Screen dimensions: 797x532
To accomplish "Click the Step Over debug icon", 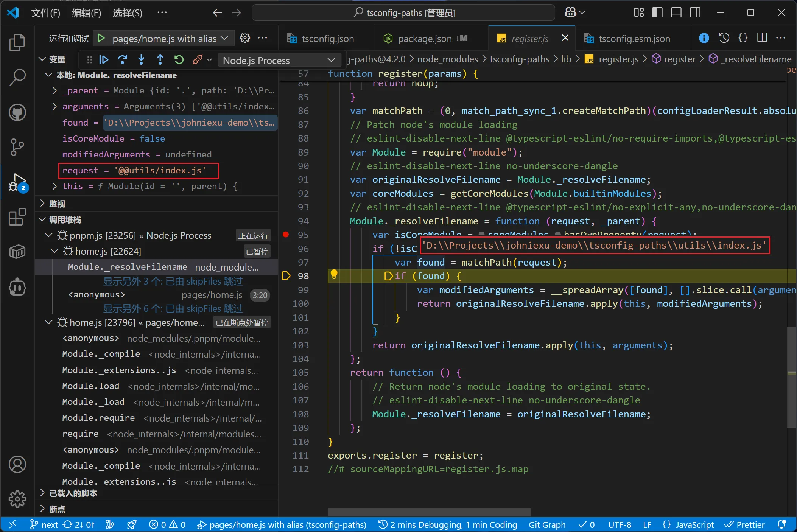I will [x=122, y=60].
